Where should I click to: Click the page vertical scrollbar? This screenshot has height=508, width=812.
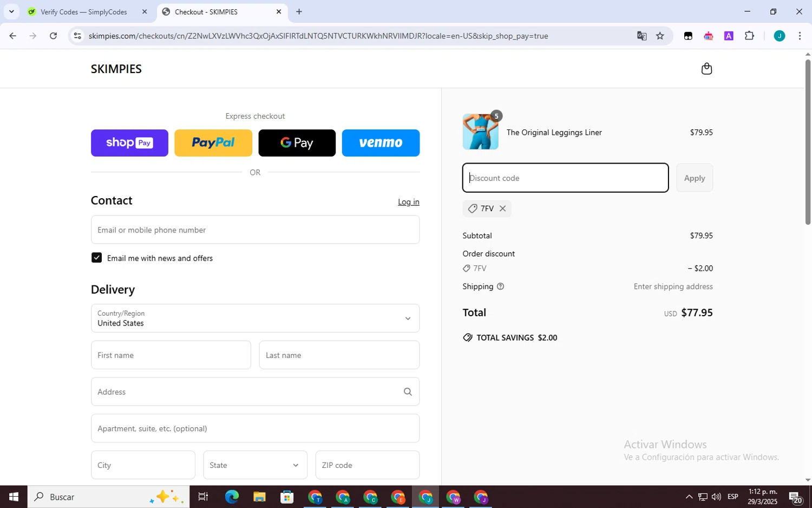coord(808,142)
